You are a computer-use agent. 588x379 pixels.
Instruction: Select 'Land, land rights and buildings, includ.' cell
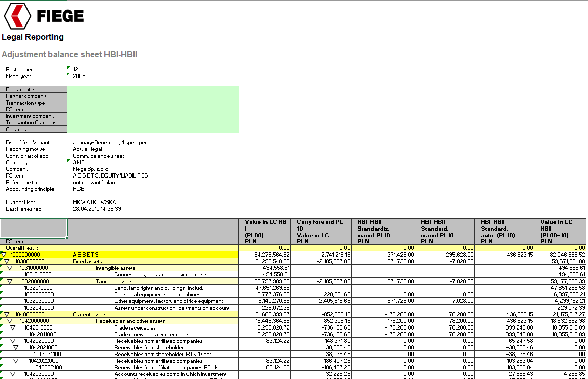[x=153, y=288]
